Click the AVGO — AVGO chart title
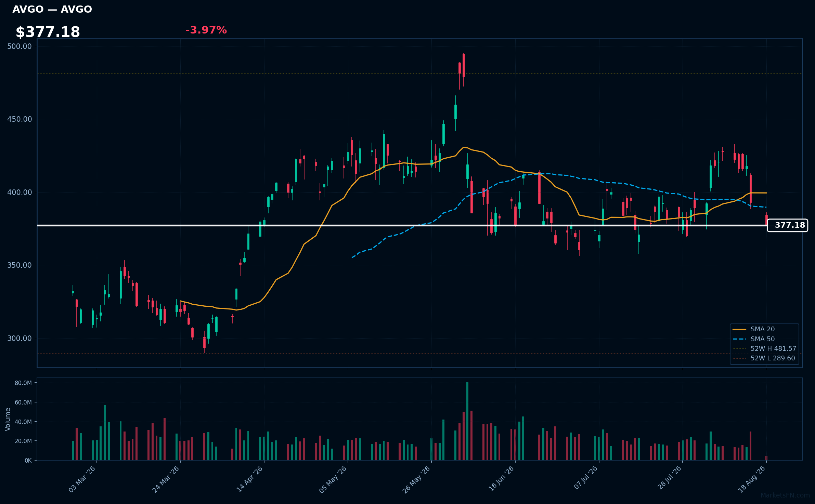 pyautogui.click(x=52, y=9)
